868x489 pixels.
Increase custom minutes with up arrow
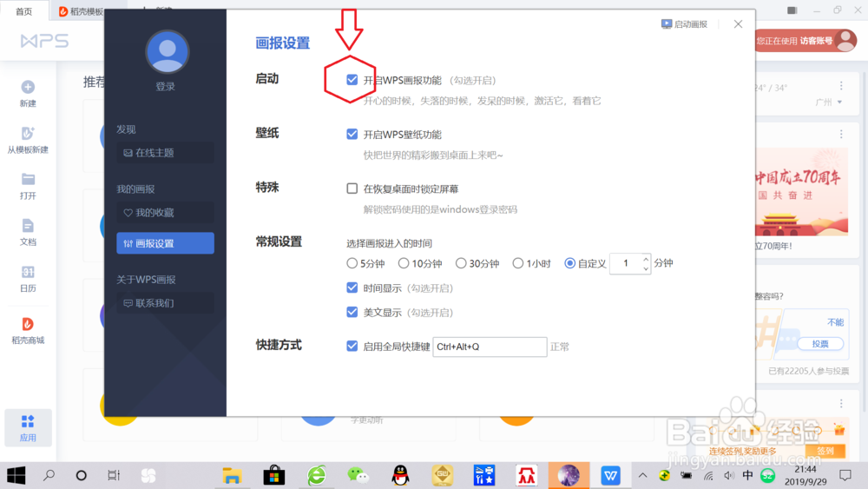pyautogui.click(x=646, y=259)
